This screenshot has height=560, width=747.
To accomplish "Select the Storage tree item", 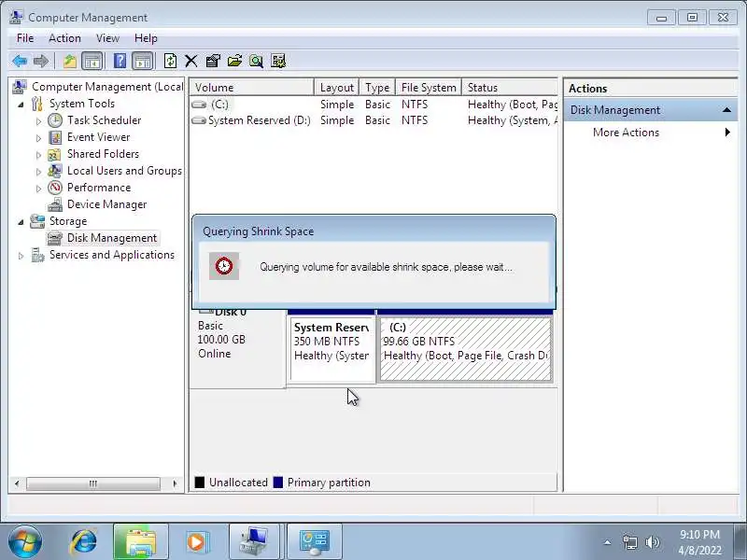I will point(68,221).
